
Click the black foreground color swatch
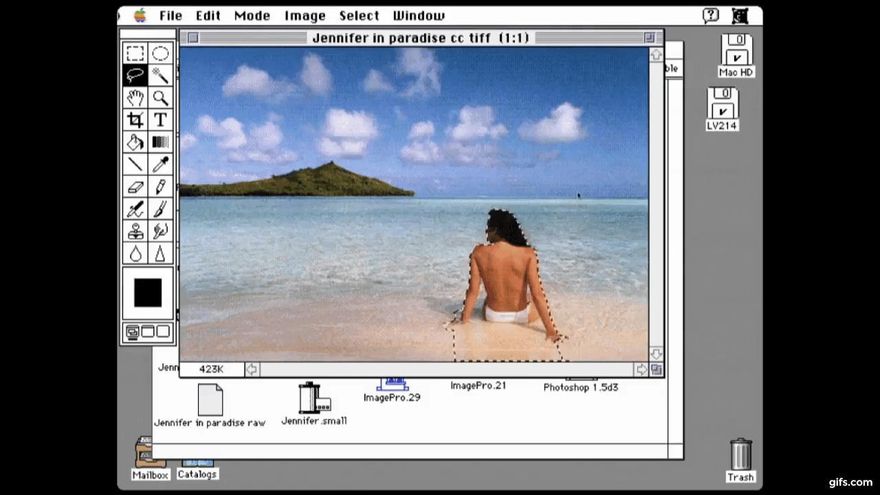coord(148,292)
